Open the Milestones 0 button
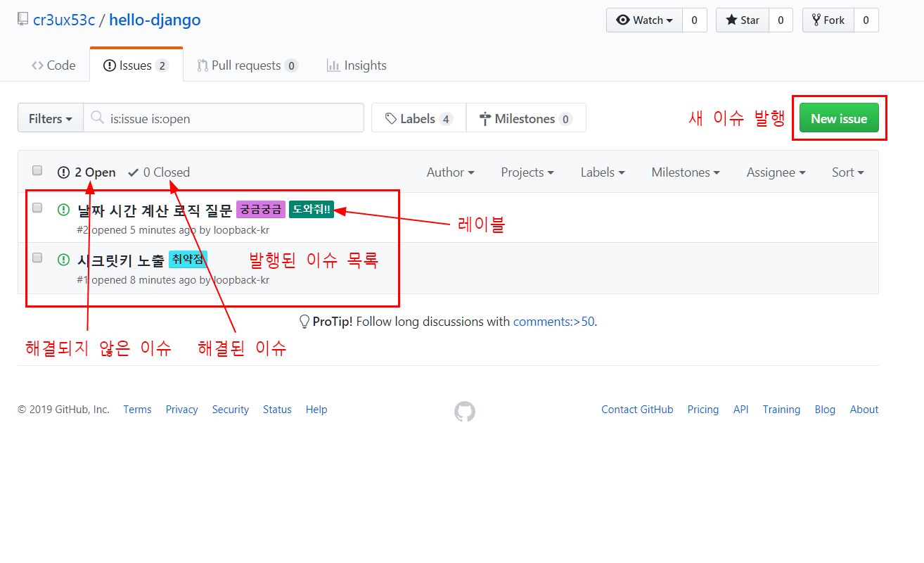The height and width of the screenshot is (563, 924). coord(526,118)
